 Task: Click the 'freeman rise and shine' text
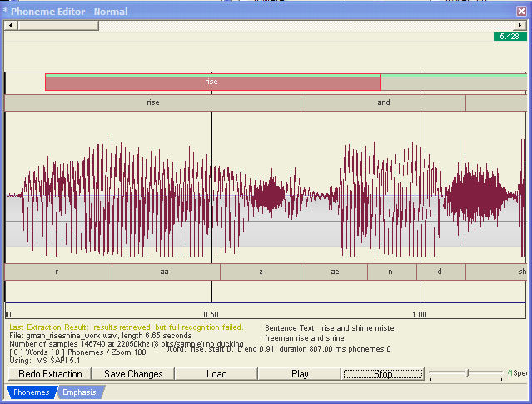(305, 338)
